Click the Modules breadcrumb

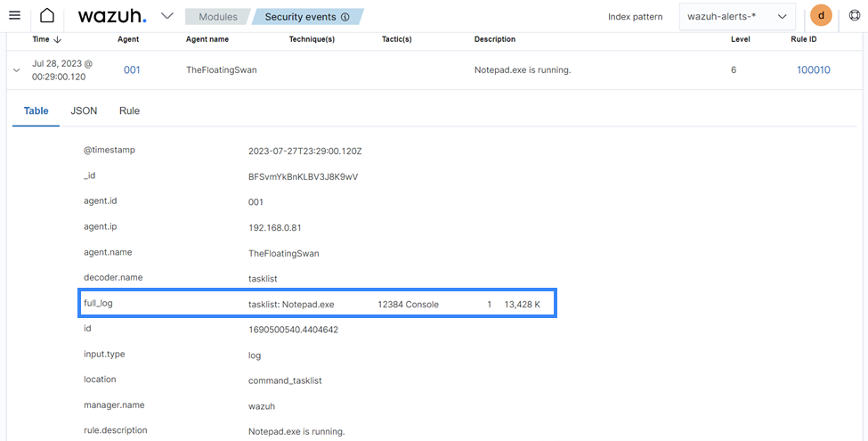[217, 17]
